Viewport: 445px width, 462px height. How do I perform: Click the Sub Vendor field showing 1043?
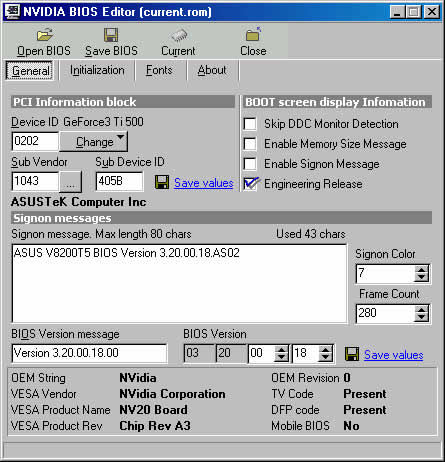click(x=35, y=181)
